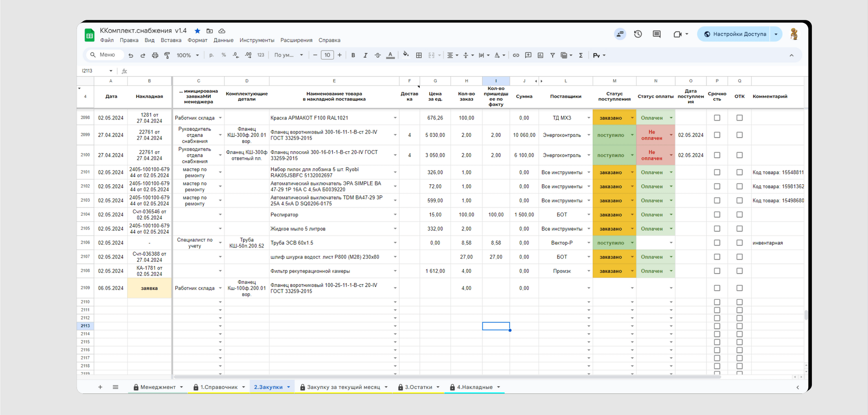Viewport: 868px width, 415px height.
Task: Add a new sheet with the plus button
Action: (100, 387)
